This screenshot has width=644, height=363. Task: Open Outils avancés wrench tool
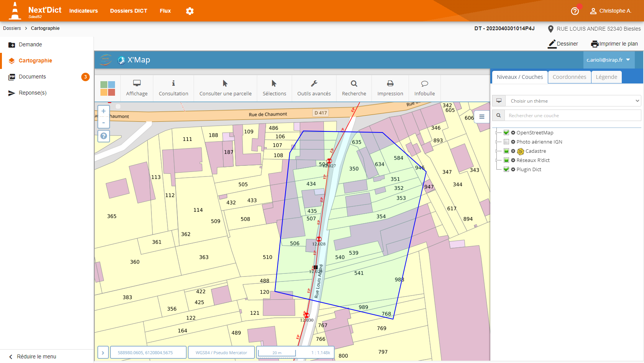point(314,88)
